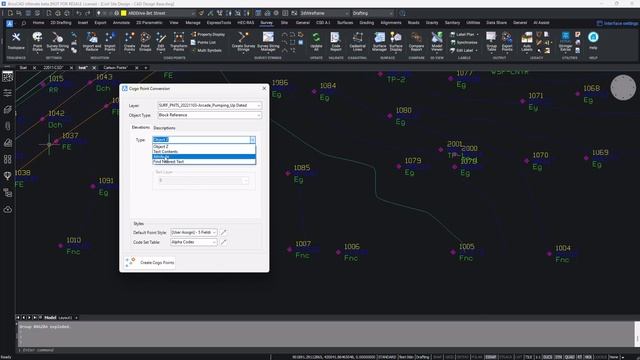
Task: Choose Text Contents from the Type list
Action: (204, 151)
